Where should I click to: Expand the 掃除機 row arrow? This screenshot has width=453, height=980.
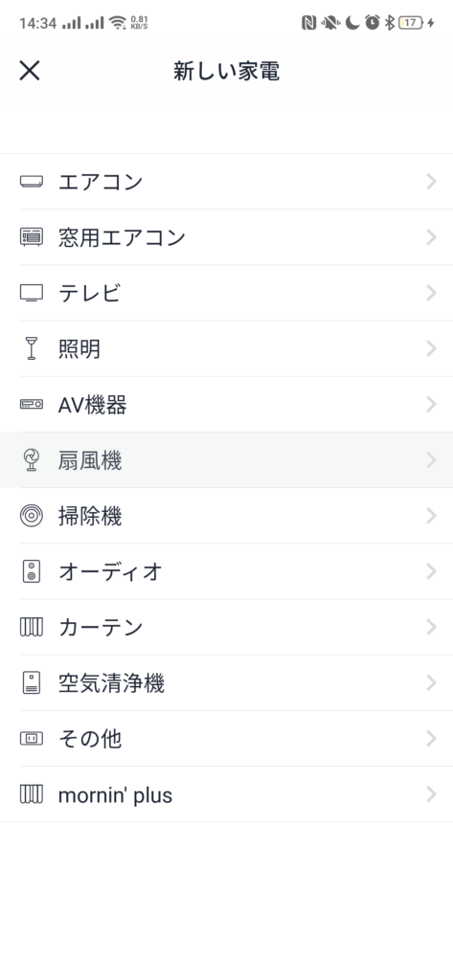click(x=431, y=516)
